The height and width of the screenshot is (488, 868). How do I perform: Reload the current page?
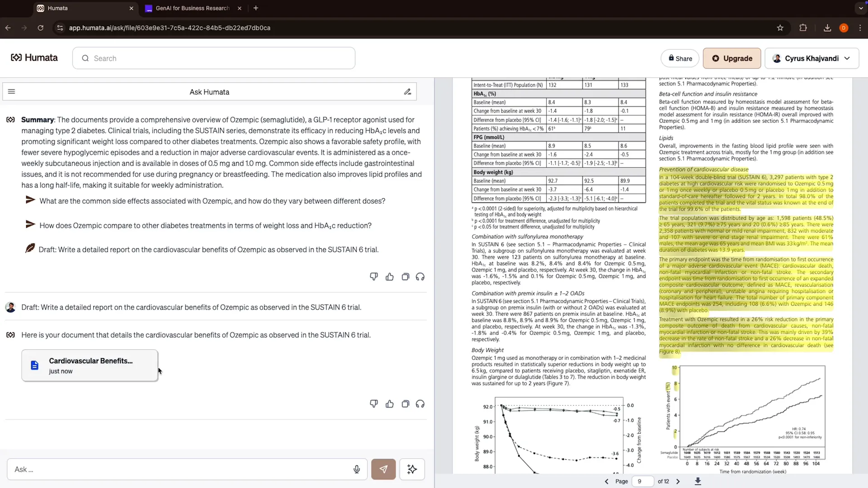click(41, 28)
